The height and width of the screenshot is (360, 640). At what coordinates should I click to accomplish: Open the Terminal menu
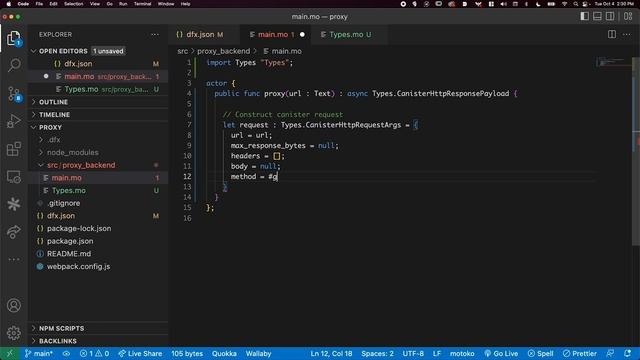(x=142, y=4)
